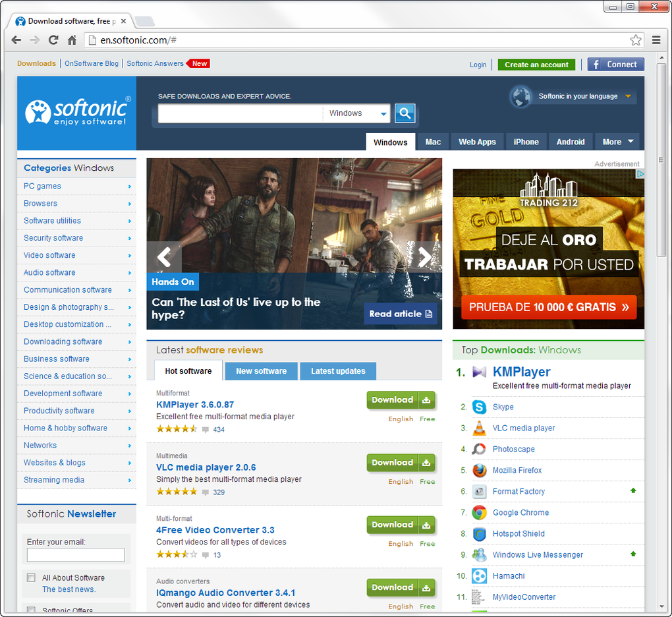Switch to the New software tab
The height and width of the screenshot is (617, 672).
tap(261, 371)
